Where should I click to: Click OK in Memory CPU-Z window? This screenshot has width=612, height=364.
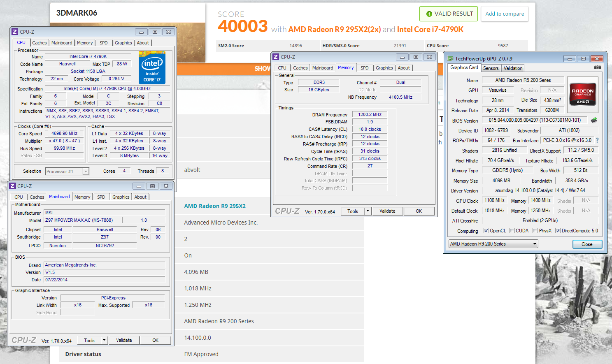coord(419,211)
